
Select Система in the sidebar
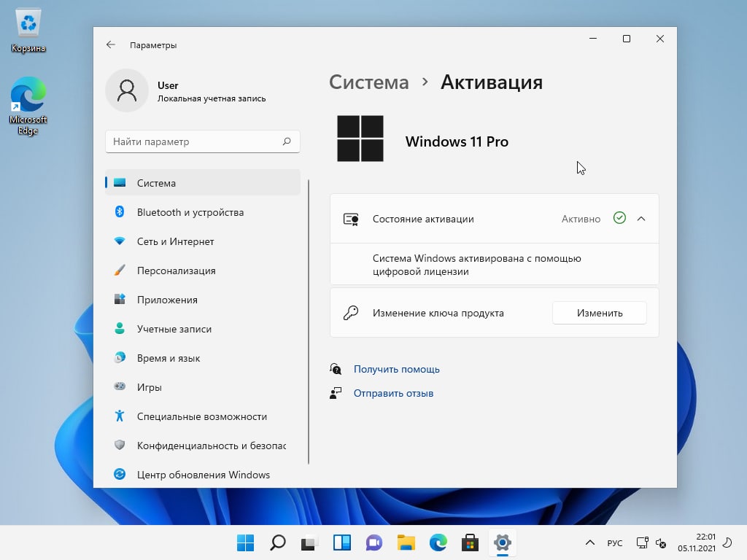203,183
